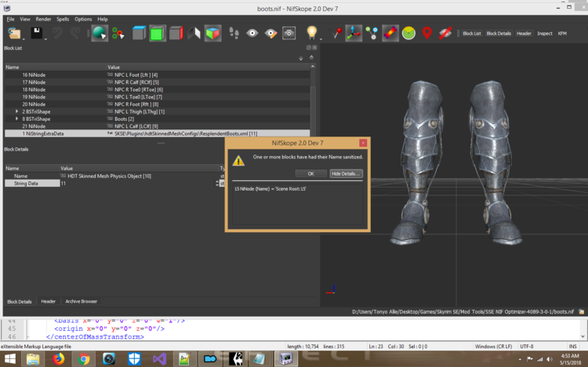Expand the 8 BSTriShape tree row
This screenshot has width=588, height=367.
[17, 118]
